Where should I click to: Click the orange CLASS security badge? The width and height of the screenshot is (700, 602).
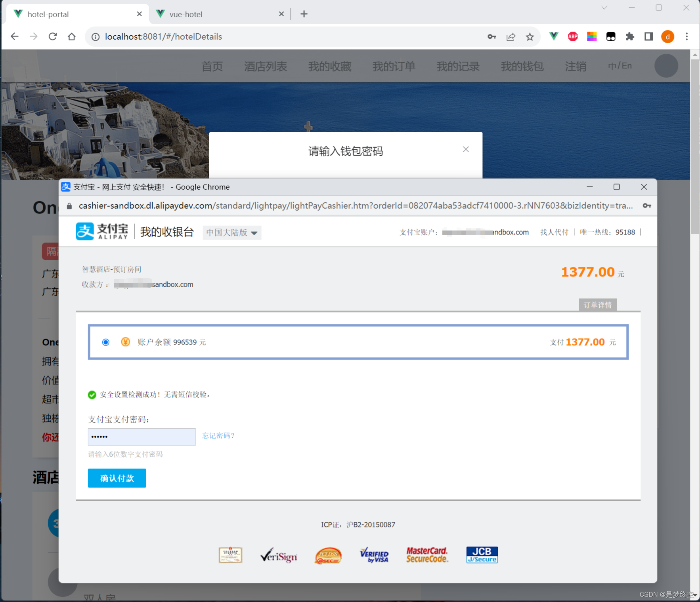328,555
